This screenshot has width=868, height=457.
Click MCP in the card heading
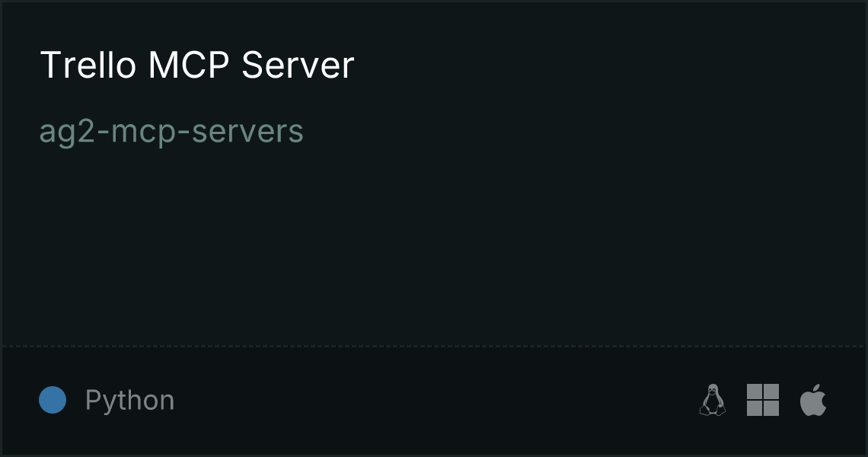[x=189, y=65]
